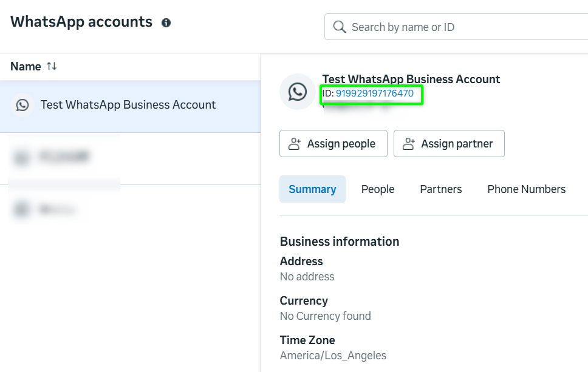This screenshot has width=588, height=372.
Task: Click account ID 919929197176470 link
Action: tap(375, 94)
